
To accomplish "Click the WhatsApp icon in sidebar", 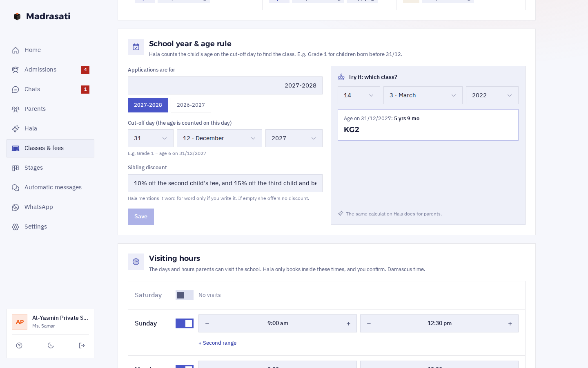I will 16,207.
